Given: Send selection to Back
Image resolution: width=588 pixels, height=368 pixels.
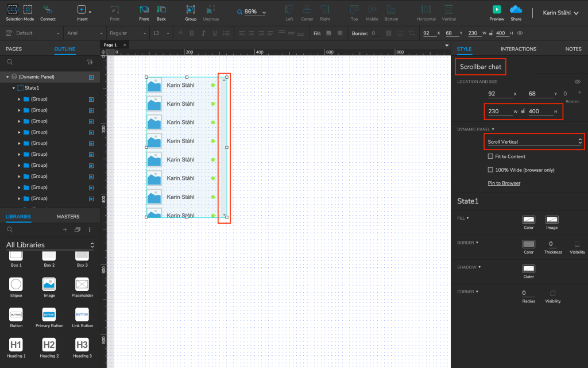Looking at the screenshot, I should click(x=161, y=10).
